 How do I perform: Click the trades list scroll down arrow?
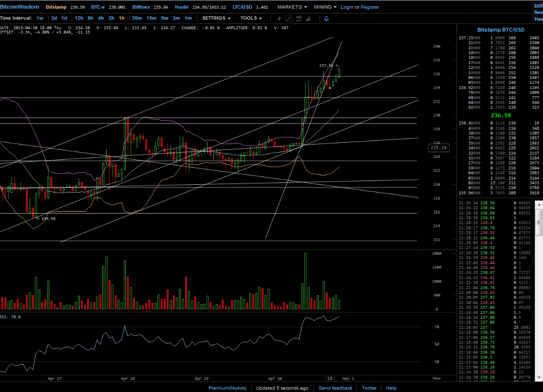point(539,377)
